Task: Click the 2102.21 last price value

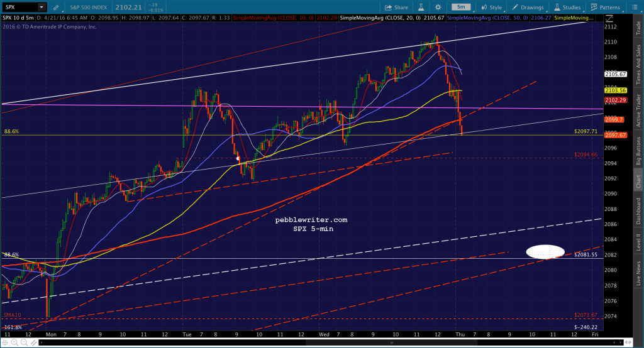Action: click(128, 7)
